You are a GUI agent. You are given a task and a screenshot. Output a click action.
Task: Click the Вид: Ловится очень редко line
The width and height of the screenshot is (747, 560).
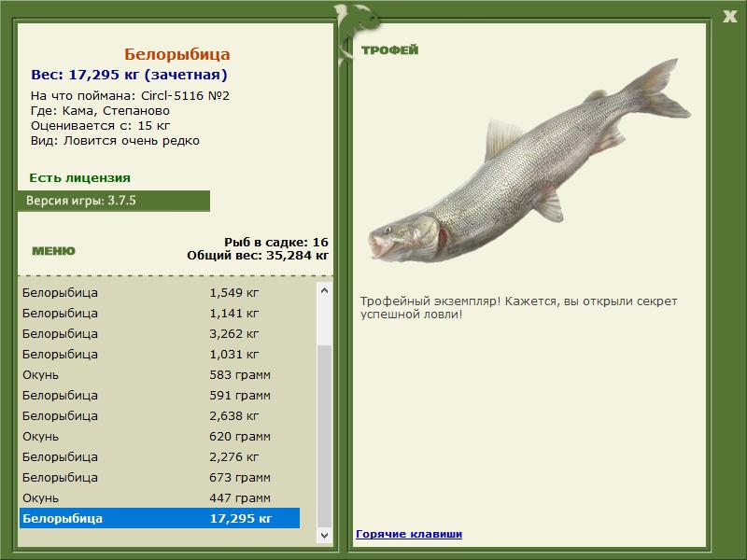pyautogui.click(x=115, y=141)
